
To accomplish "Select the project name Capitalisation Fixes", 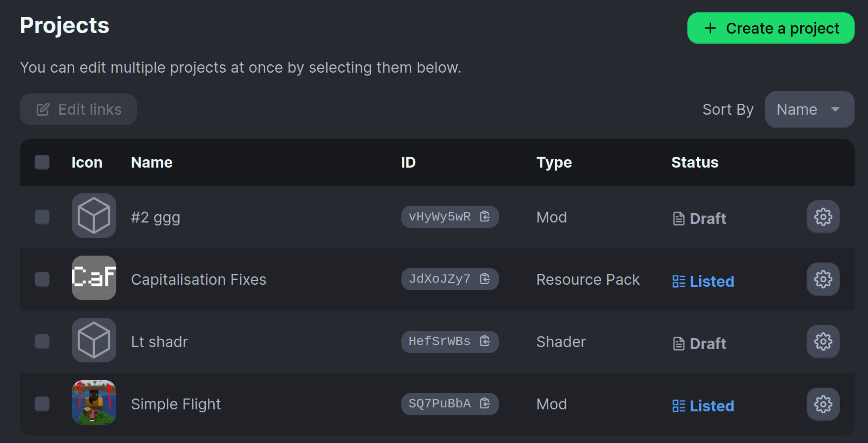I will (x=198, y=279).
